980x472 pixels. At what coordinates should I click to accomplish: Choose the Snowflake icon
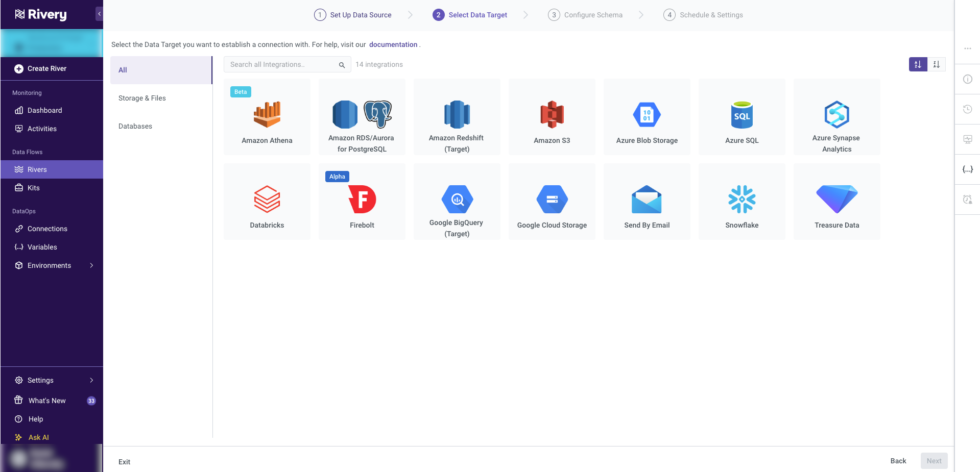click(x=742, y=199)
